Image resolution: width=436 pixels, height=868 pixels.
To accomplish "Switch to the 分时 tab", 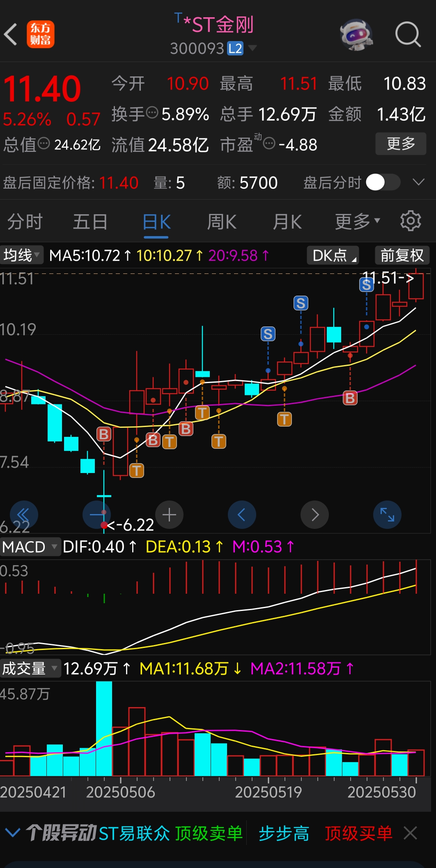I will [25, 222].
